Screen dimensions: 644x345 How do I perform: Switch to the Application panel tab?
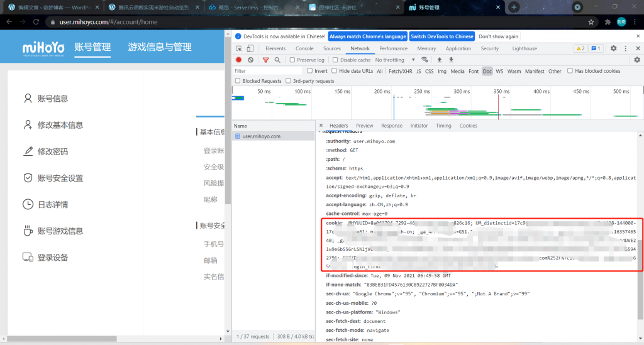click(x=458, y=48)
